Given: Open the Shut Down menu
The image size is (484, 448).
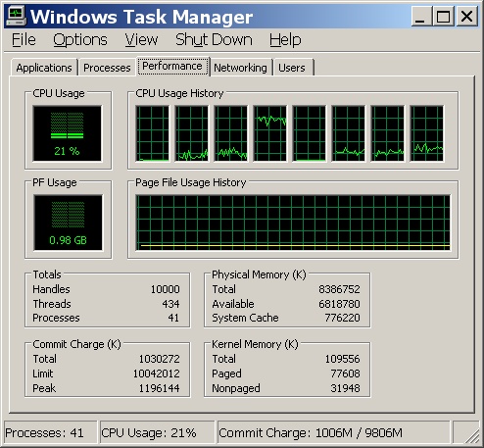Looking at the screenshot, I should (x=214, y=40).
